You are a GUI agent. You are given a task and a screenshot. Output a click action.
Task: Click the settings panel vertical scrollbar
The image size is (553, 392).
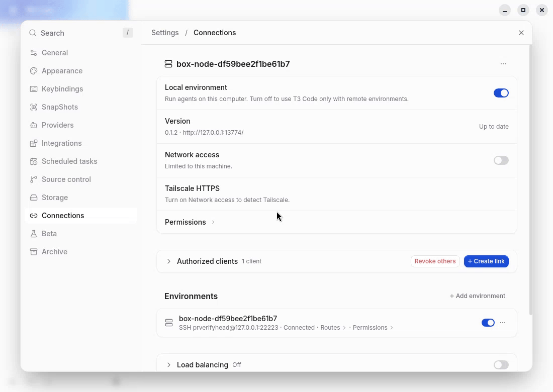point(530,180)
